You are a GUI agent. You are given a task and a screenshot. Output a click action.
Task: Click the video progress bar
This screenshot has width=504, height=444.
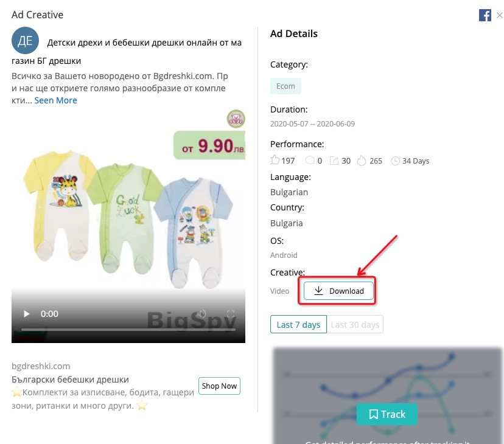pos(128,330)
